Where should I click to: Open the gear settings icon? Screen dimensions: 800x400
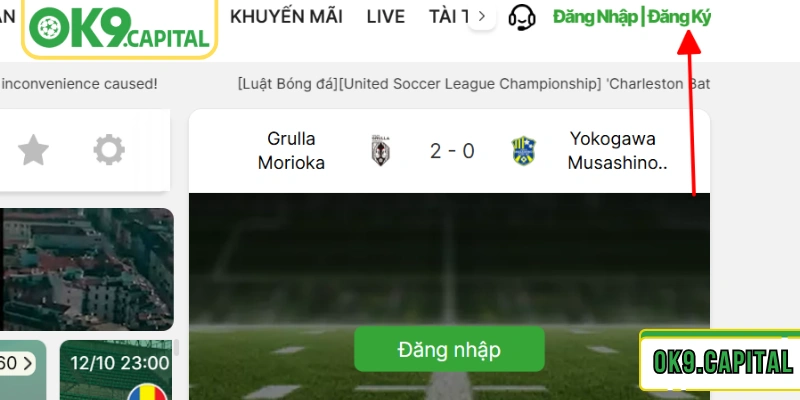pos(109,150)
